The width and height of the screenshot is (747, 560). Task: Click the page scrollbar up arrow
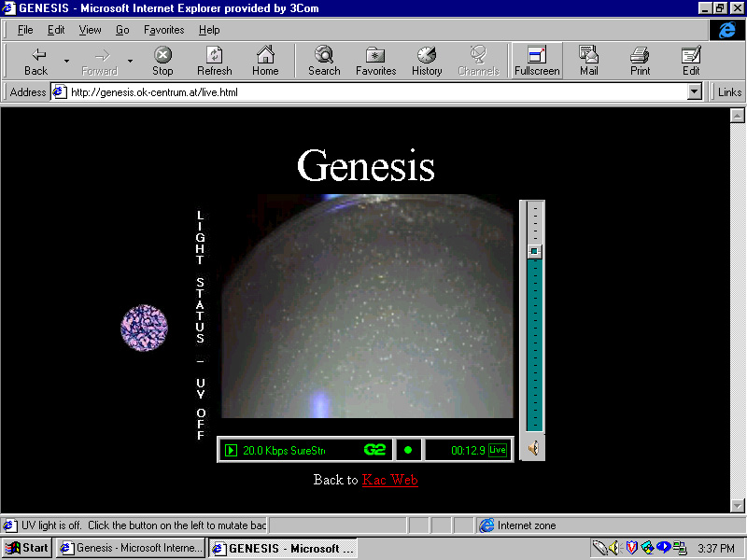pos(737,116)
